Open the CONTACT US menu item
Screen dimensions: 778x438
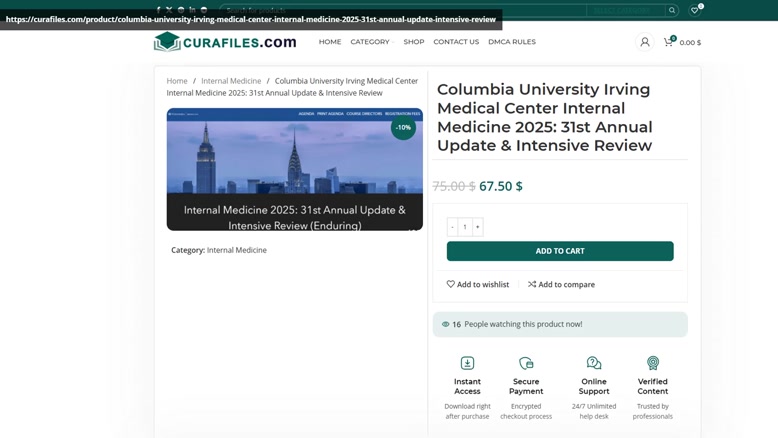(x=456, y=42)
